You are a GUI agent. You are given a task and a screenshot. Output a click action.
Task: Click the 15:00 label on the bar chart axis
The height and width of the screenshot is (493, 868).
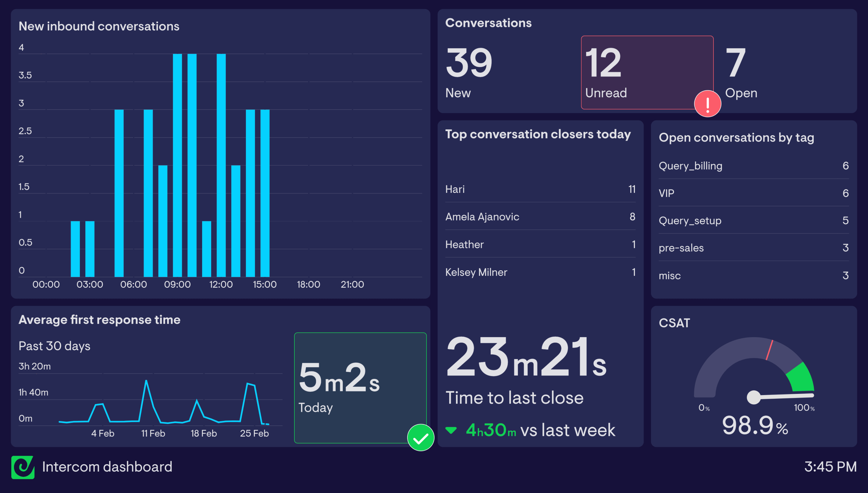click(265, 284)
